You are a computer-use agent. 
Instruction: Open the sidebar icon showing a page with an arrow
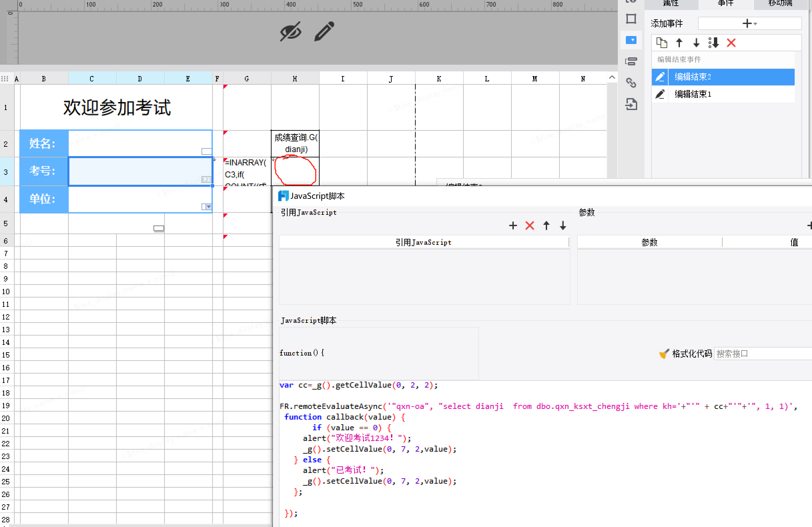coord(631,104)
